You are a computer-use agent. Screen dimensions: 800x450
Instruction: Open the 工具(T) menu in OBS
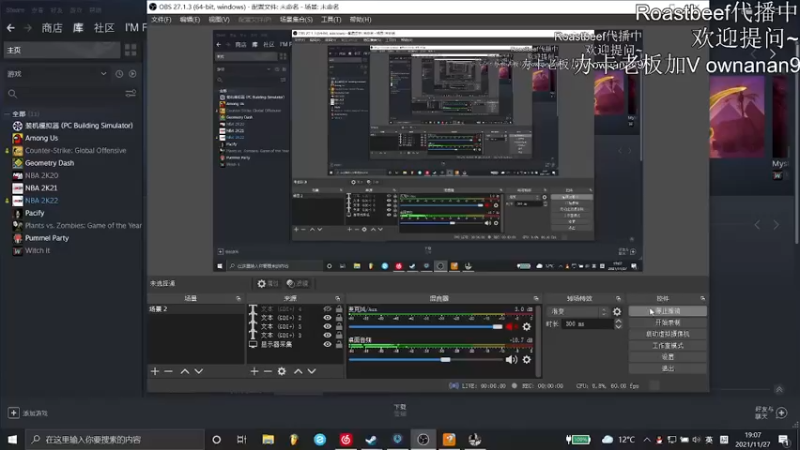coord(331,19)
